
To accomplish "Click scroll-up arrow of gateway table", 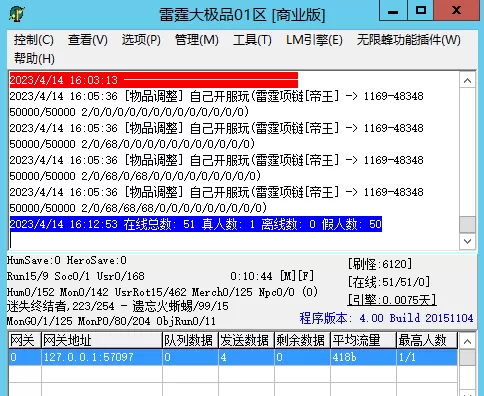I will pyautogui.click(x=467, y=341).
